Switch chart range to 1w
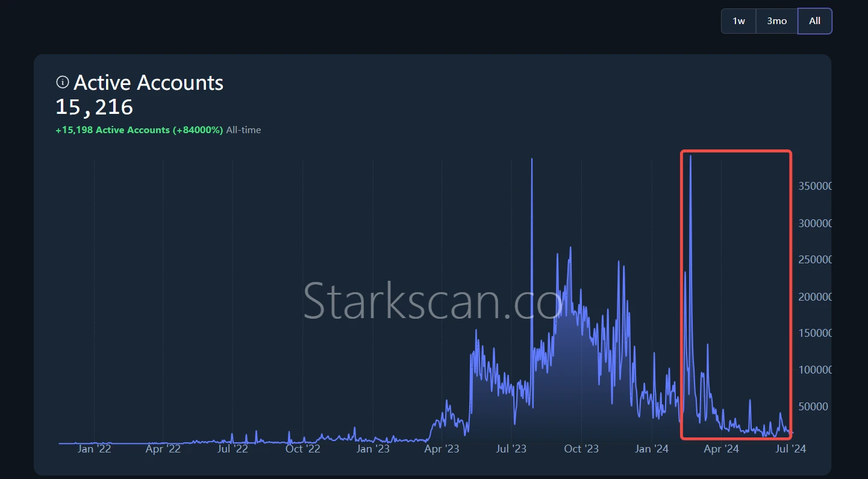Screen dimensions: 868x479 [738, 21]
